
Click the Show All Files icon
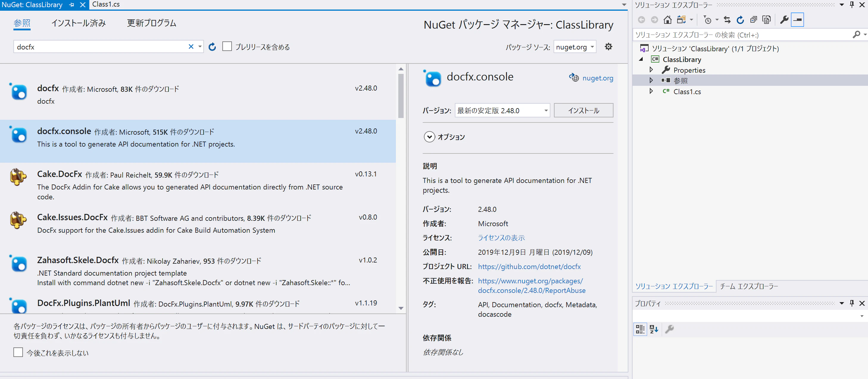pyautogui.click(x=766, y=20)
